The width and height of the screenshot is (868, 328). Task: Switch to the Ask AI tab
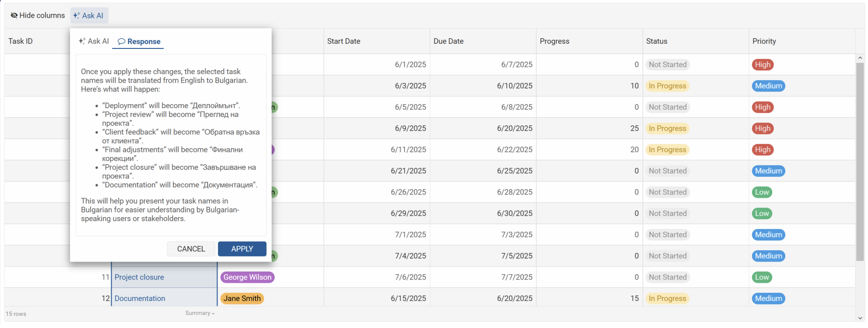94,41
